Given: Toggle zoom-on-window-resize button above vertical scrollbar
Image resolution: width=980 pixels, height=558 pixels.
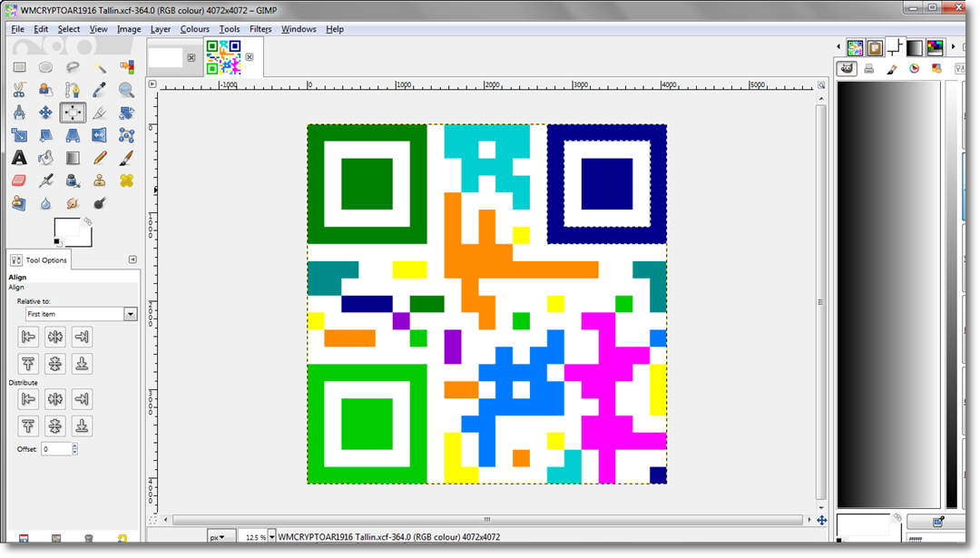Looking at the screenshot, I should pos(821,85).
